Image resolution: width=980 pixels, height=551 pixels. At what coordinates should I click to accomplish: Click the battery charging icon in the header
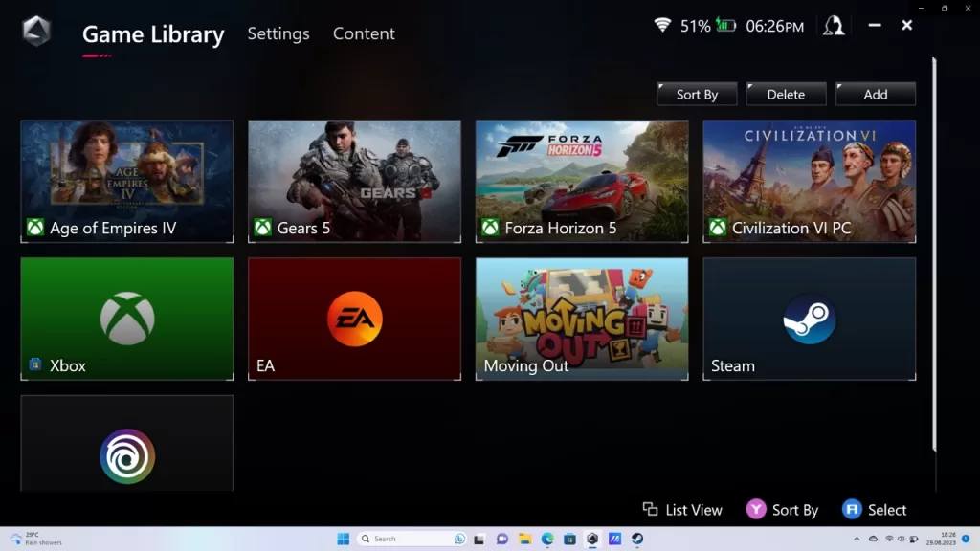tap(725, 26)
